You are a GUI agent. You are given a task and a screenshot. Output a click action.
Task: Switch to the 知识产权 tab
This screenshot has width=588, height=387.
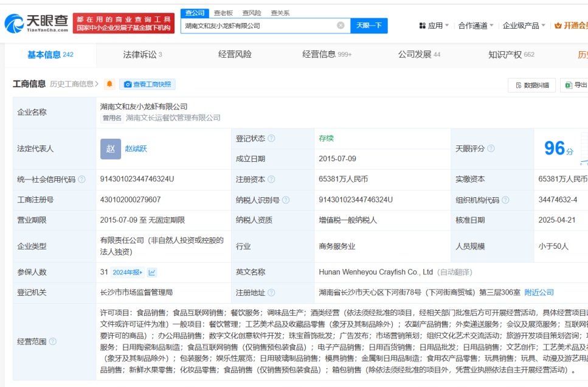point(511,55)
